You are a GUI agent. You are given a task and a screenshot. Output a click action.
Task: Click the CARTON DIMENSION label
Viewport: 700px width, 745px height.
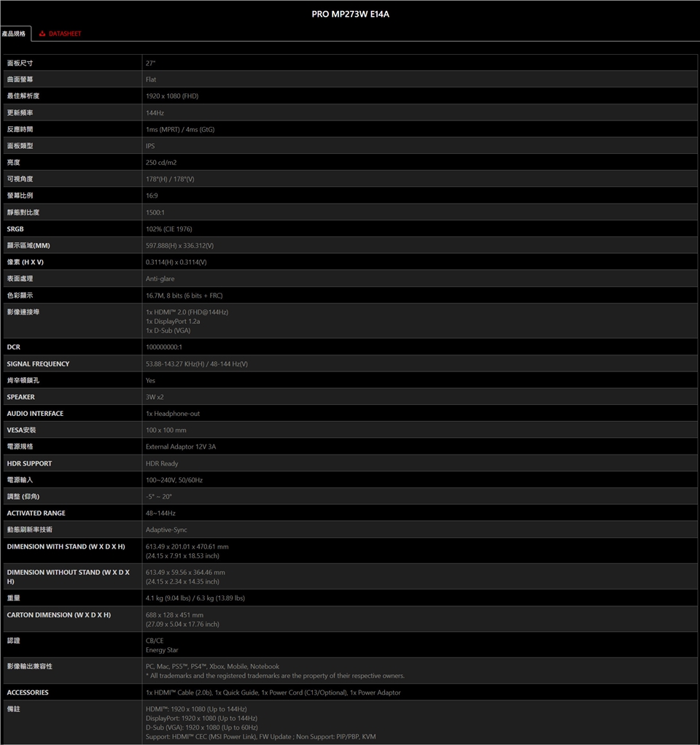coord(59,615)
